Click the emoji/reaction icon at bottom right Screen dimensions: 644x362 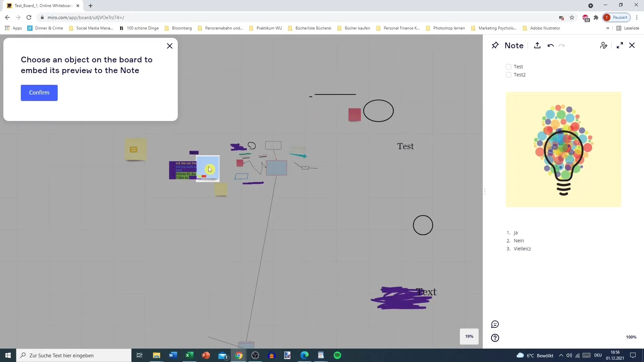[x=495, y=324]
